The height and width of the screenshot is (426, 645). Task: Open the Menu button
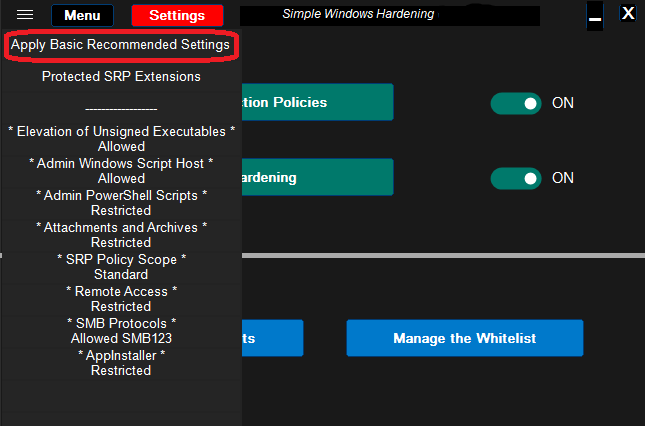click(82, 15)
